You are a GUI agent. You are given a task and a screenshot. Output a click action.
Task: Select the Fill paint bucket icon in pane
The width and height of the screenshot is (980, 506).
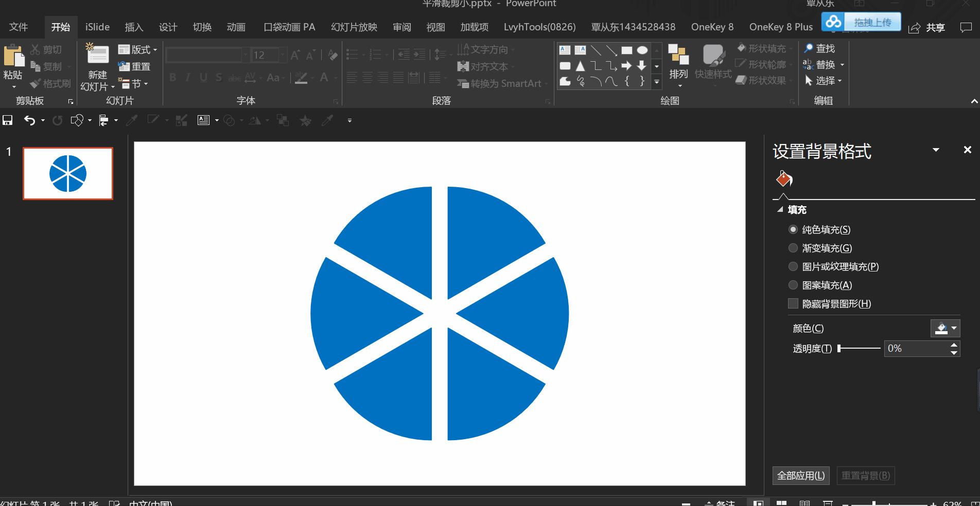(x=784, y=179)
